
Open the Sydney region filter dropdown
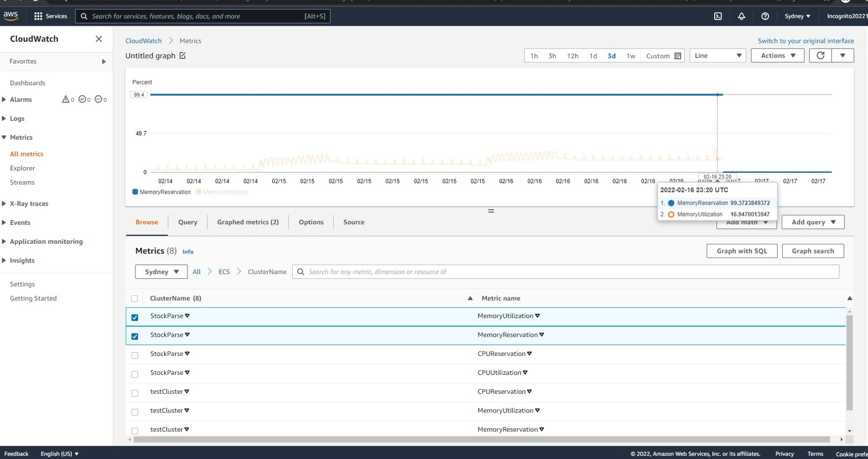161,272
